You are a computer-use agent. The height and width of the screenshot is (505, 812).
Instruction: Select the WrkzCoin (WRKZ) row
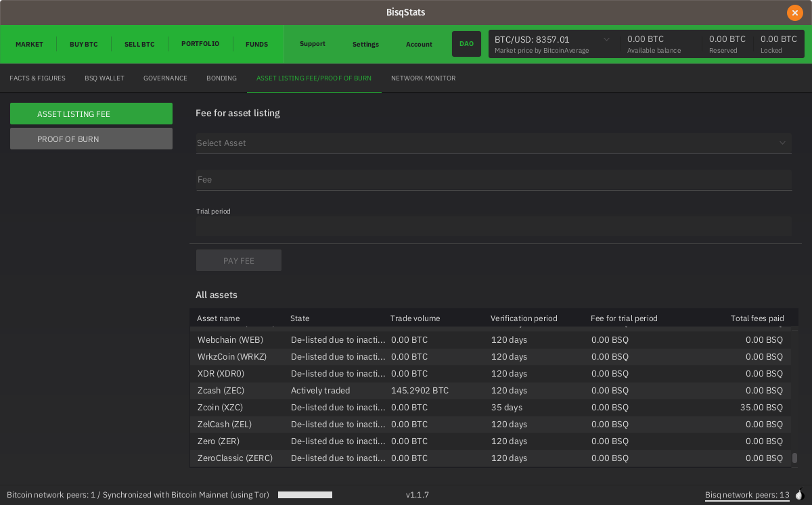491,357
